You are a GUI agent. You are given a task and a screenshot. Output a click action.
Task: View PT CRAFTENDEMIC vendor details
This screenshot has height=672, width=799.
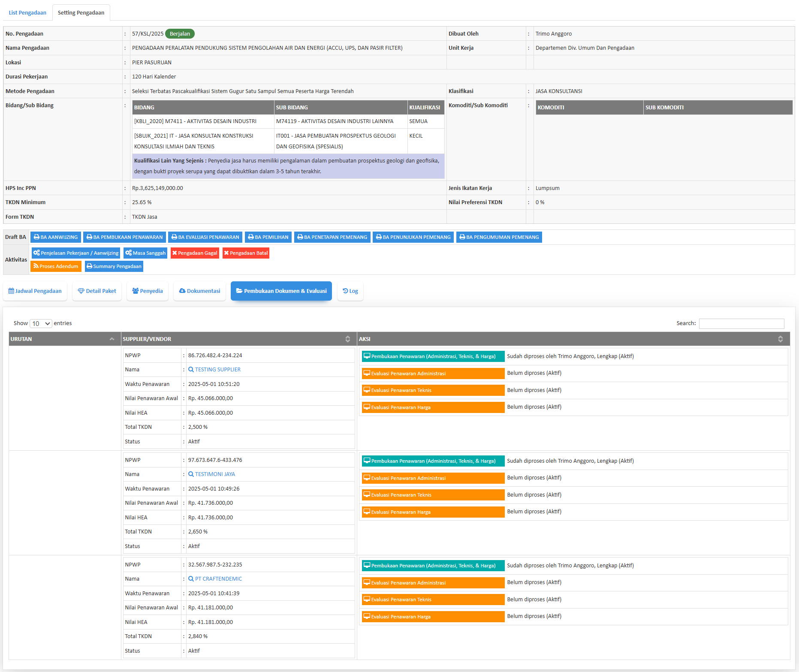218,579
